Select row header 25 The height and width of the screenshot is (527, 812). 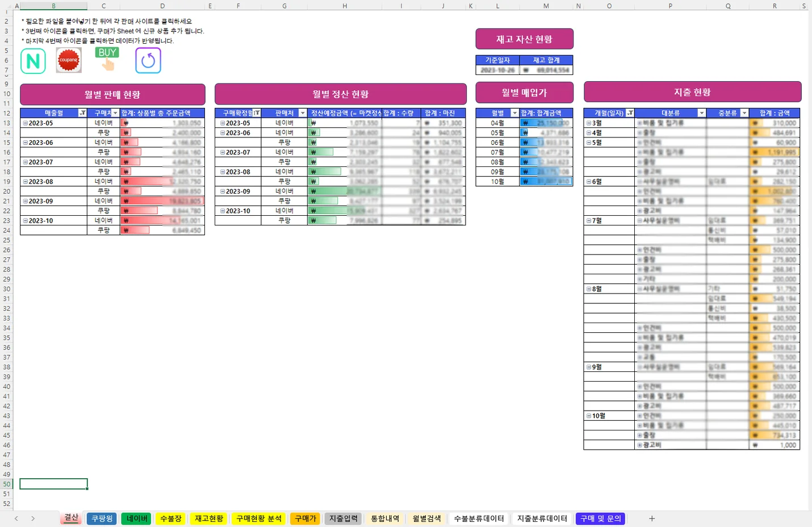(x=7, y=240)
